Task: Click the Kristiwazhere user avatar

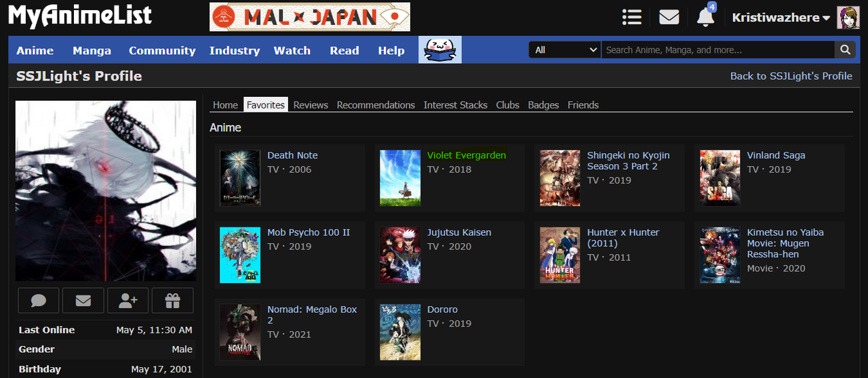Action: 848,18
